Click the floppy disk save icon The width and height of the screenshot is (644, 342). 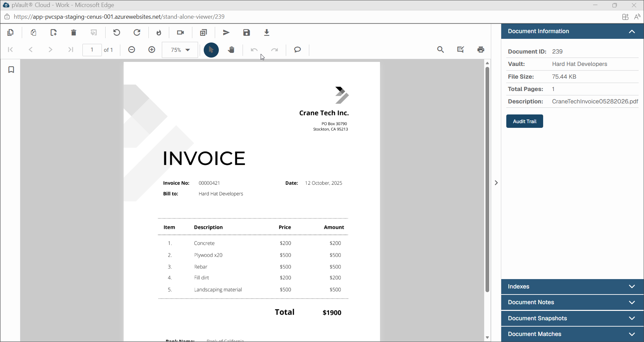coord(247,32)
